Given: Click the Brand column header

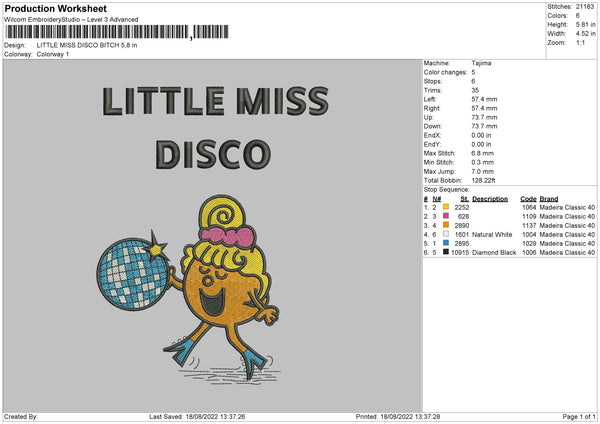Looking at the screenshot, I should [x=549, y=199].
